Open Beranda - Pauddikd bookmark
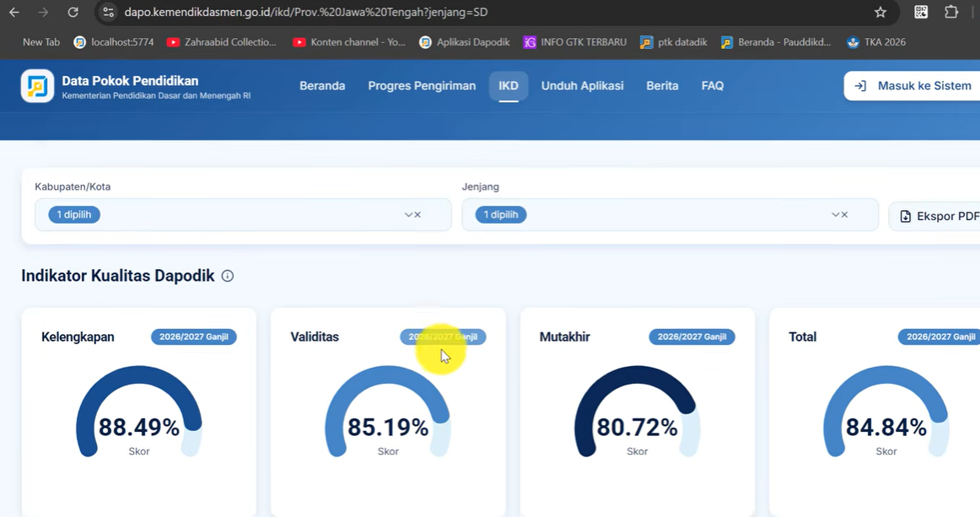This screenshot has height=528, width=980. (776, 42)
